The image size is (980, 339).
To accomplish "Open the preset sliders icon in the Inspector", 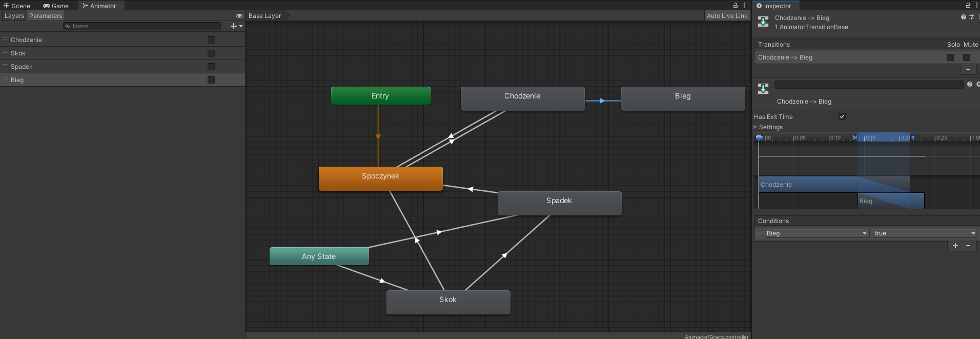I will [972, 17].
